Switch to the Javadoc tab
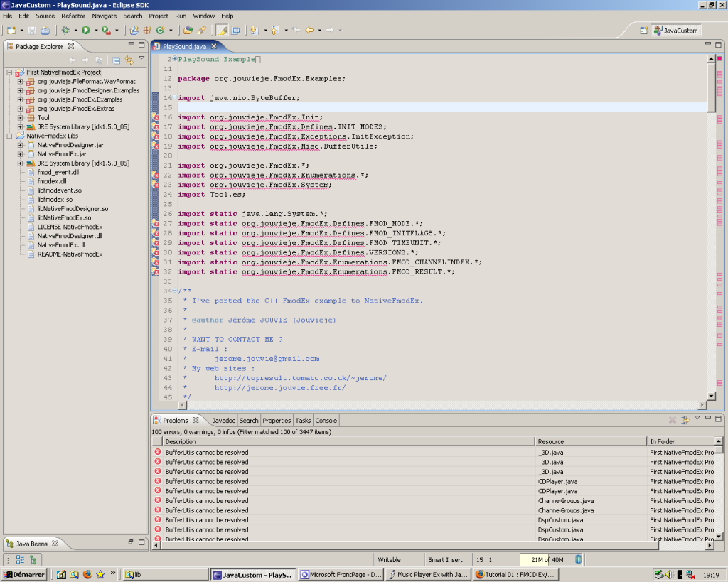 pyautogui.click(x=224, y=421)
